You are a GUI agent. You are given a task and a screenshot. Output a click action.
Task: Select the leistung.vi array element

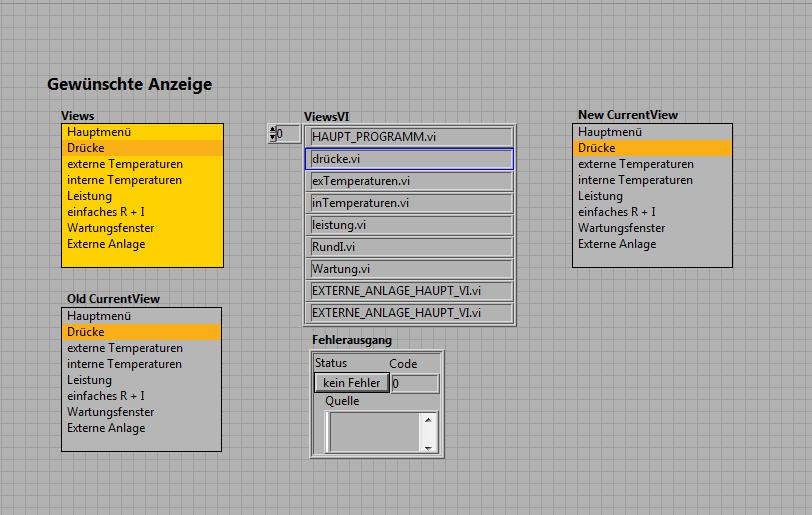point(410,225)
